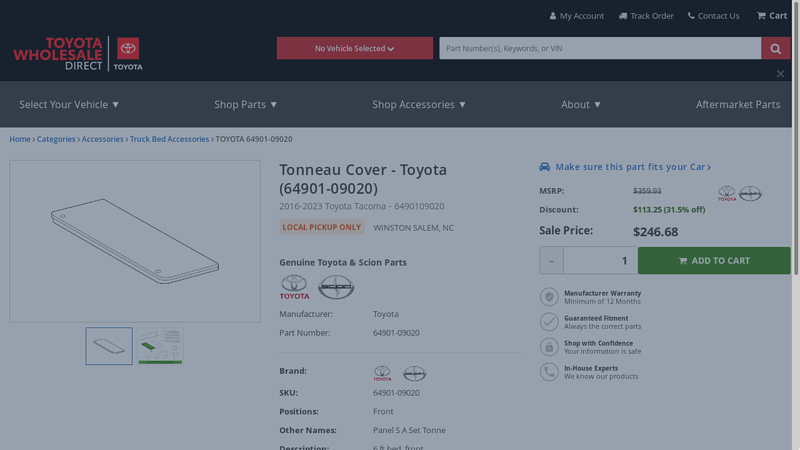Image resolution: width=800 pixels, height=450 pixels.
Task: Expand the Shop Parts menu
Action: 245,104
